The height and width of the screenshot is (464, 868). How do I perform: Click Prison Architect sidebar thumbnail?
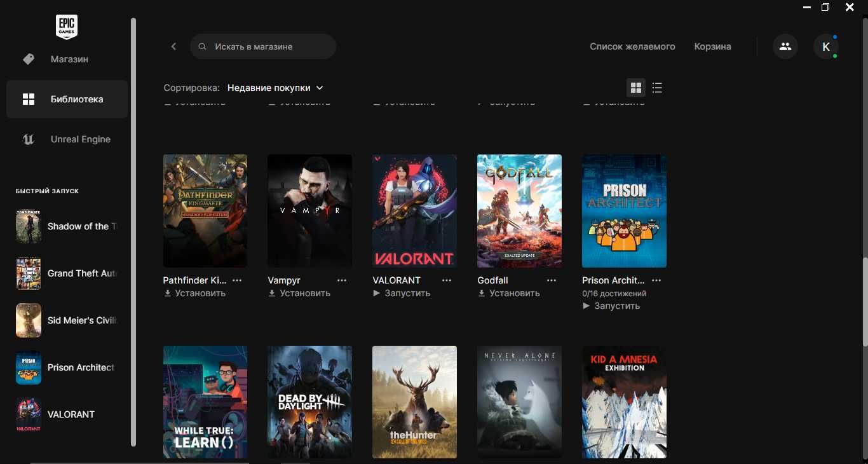coord(29,367)
